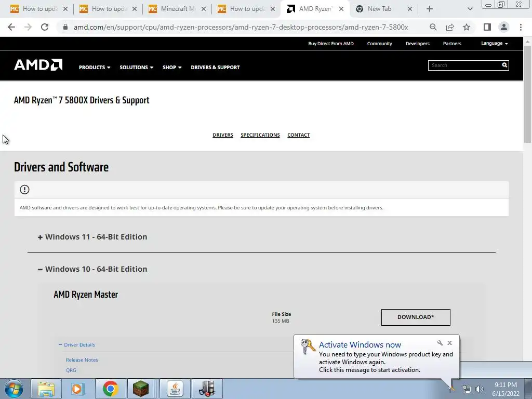Jump to the DRIVERS section link
The image size is (532, 399).
[x=222, y=135]
